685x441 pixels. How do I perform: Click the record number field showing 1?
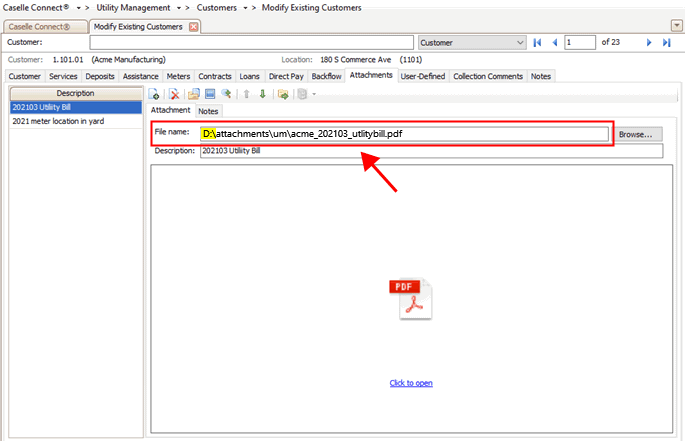coord(580,42)
